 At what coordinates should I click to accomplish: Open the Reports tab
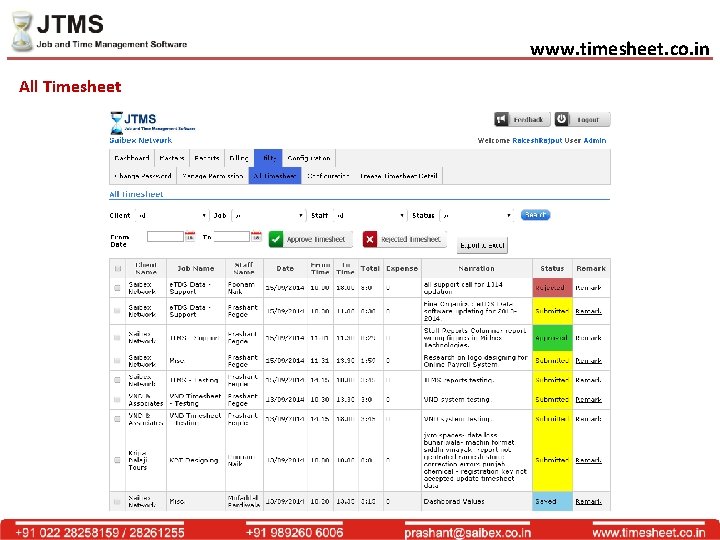click(207, 158)
